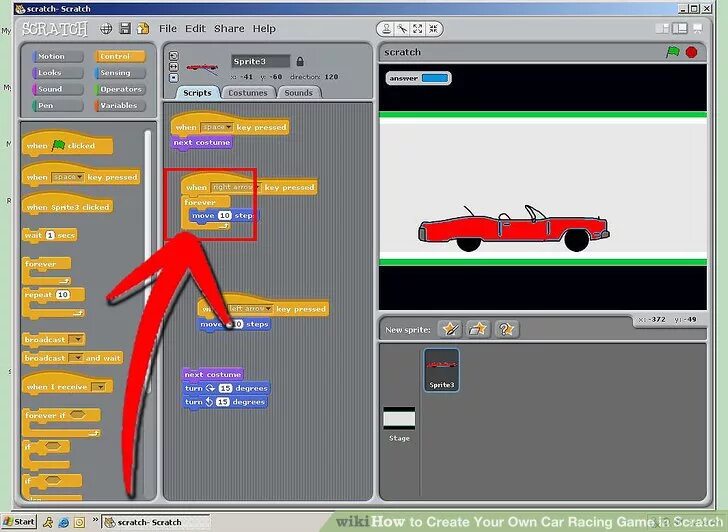The height and width of the screenshot is (532, 728).
Task: Open the Looks blocks category
Action: 58,73
